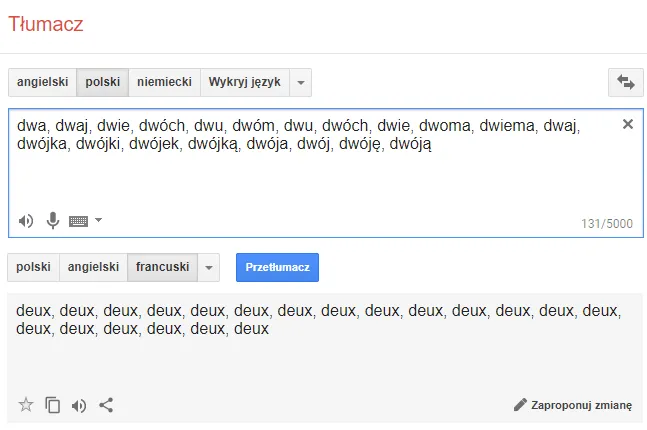Activate microphone voice input
The height and width of the screenshot is (430, 647).
point(52,221)
